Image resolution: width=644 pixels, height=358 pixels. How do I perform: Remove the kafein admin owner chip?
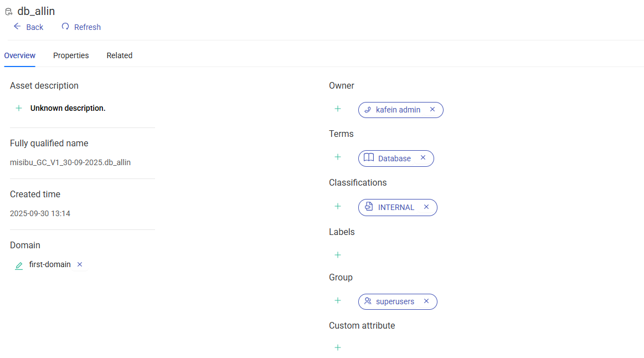click(x=432, y=110)
